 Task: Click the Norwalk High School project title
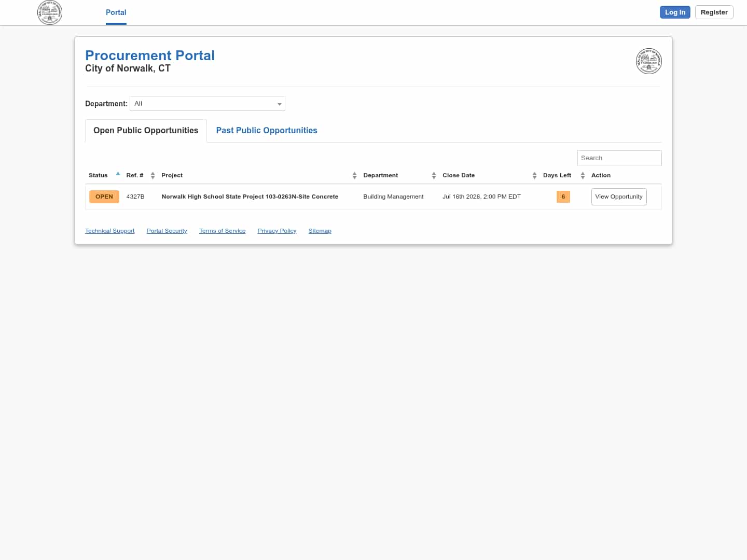click(250, 197)
